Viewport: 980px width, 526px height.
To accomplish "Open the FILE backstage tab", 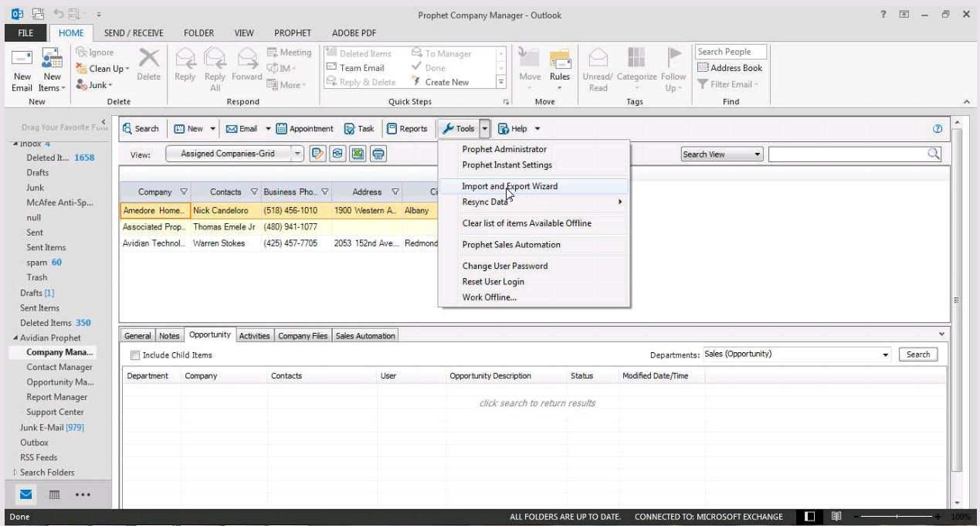I will point(25,33).
